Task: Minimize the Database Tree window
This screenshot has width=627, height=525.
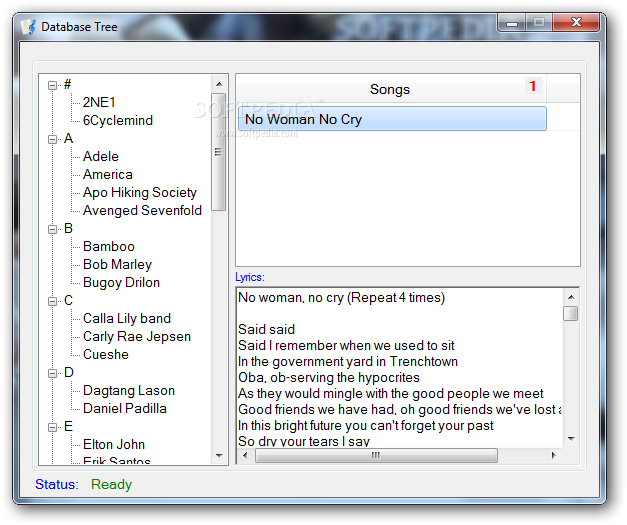Action: tap(512, 24)
